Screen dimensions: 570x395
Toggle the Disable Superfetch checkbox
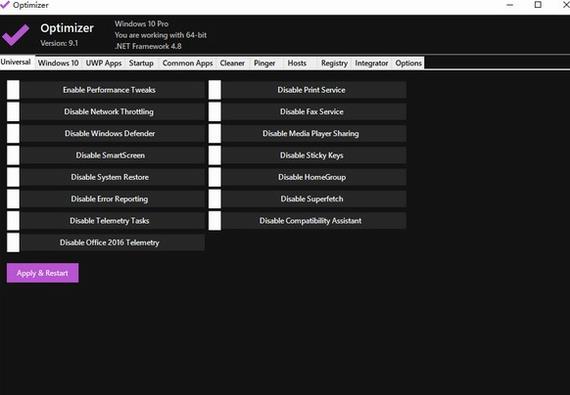(x=215, y=199)
